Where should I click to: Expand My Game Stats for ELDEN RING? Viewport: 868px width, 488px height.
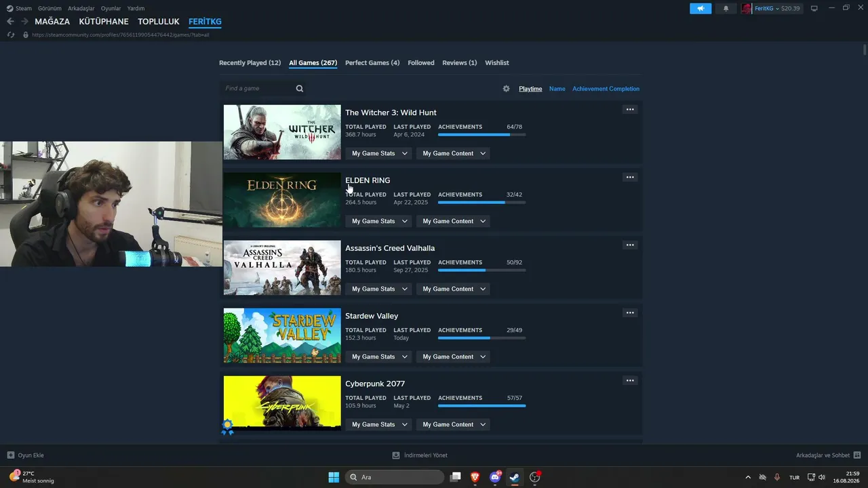click(379, 221)
